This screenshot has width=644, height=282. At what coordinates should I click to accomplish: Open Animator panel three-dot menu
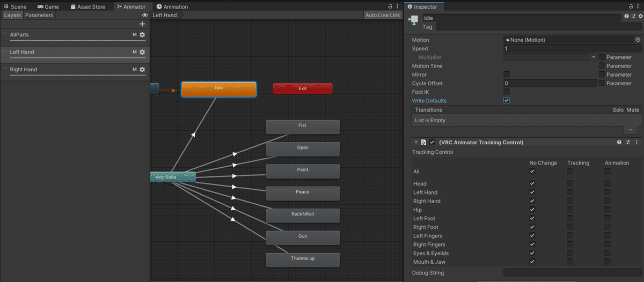point(398,6)
